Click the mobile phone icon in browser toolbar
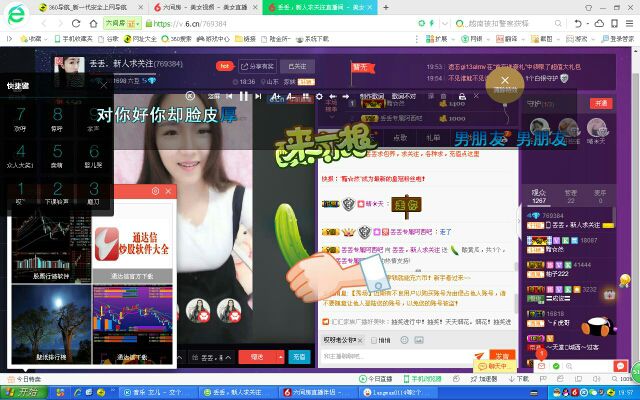This screenshot has width=640, height=400. [x=614, y=24]
